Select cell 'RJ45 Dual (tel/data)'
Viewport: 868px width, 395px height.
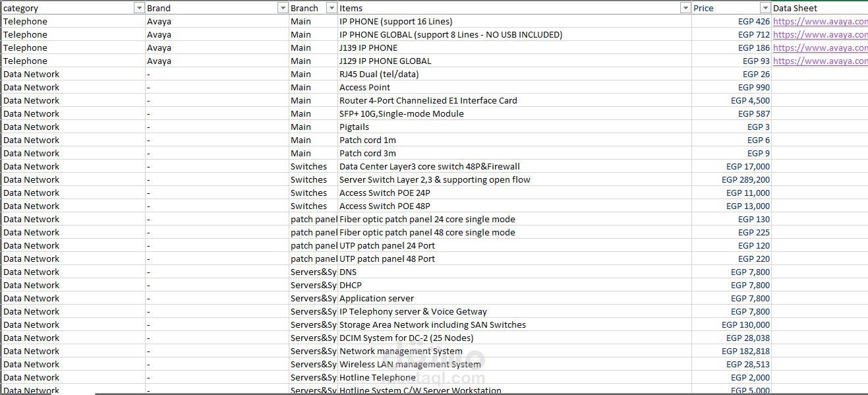tap(515, 74)
